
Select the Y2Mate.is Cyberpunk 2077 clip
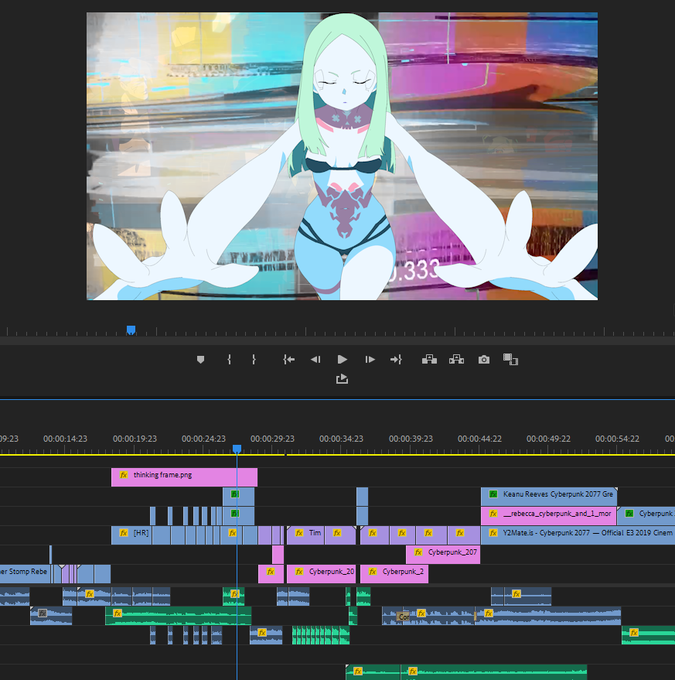pyautogui.click(x=578, y=535)
